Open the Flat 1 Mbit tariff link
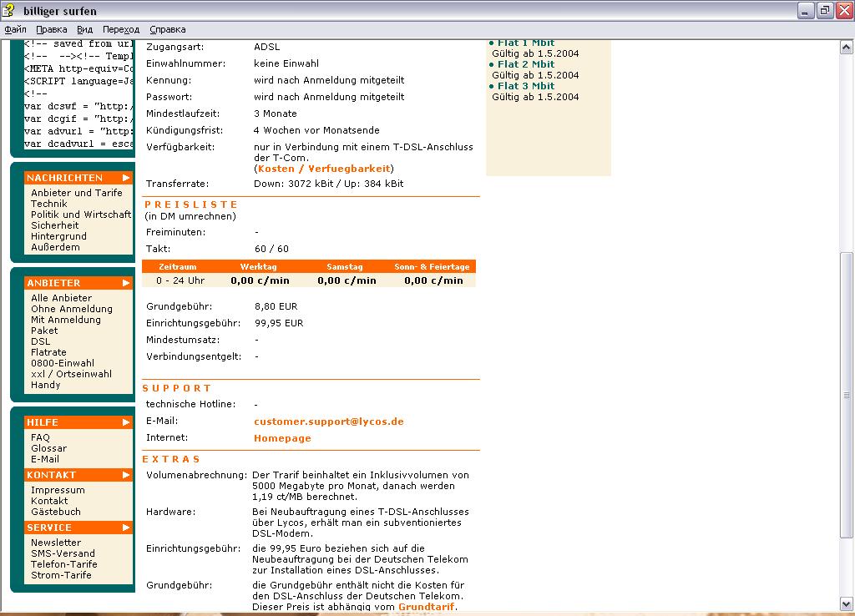The height and width of the screenshot is (616, 855). pos(526,43)
